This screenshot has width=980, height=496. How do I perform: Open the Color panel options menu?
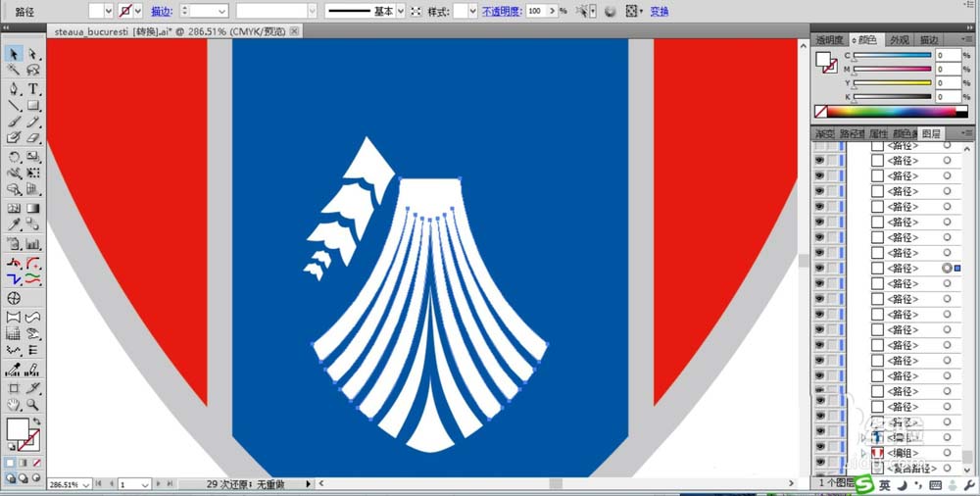point(967,39)
